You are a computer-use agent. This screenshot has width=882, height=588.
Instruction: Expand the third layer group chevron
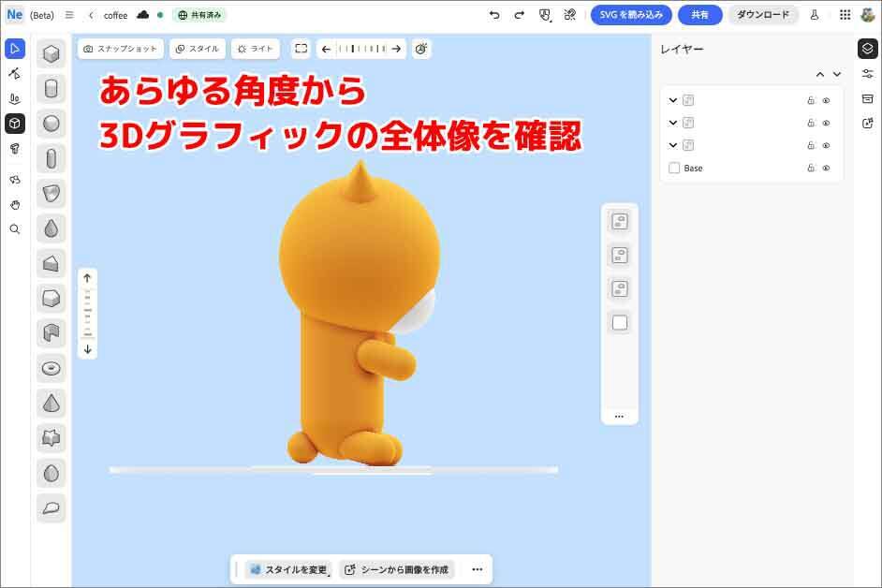click(673, 145)
